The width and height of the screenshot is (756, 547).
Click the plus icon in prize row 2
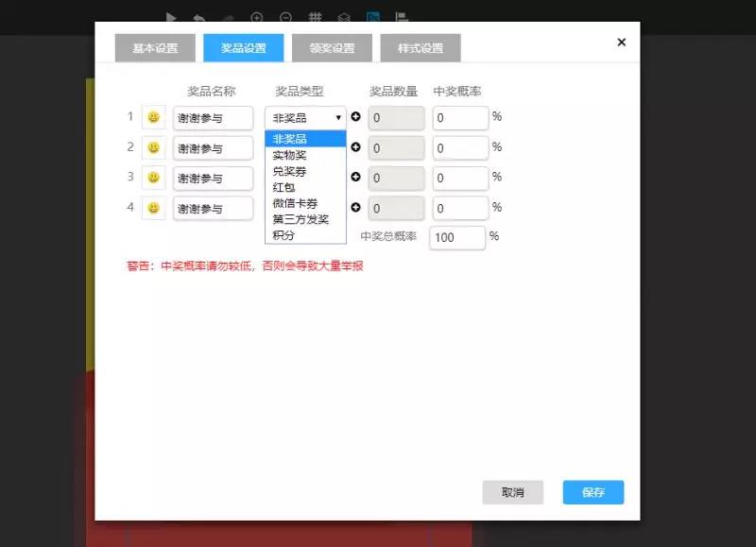[x=356, y=147]
